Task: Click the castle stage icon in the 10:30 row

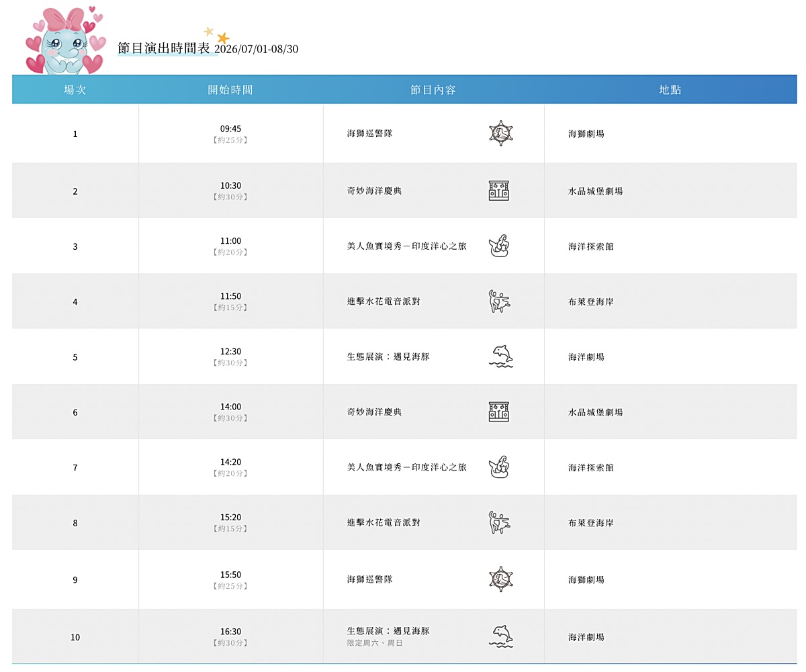Action: click(x=499, y=191)
